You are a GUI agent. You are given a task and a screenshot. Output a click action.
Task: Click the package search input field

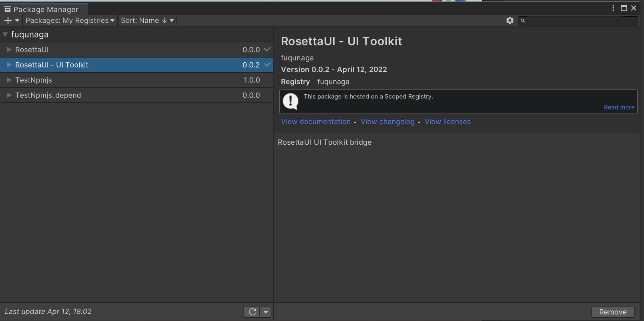click(581, 20)
